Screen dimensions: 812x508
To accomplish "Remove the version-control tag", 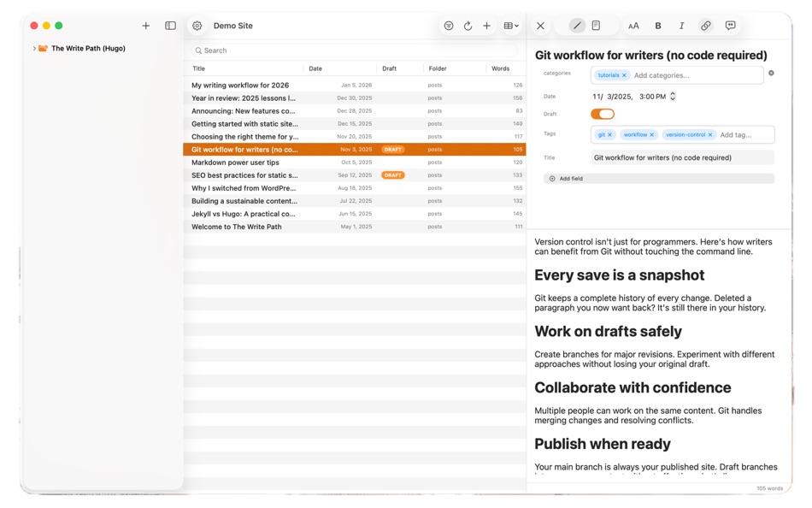I will [710, 135].
